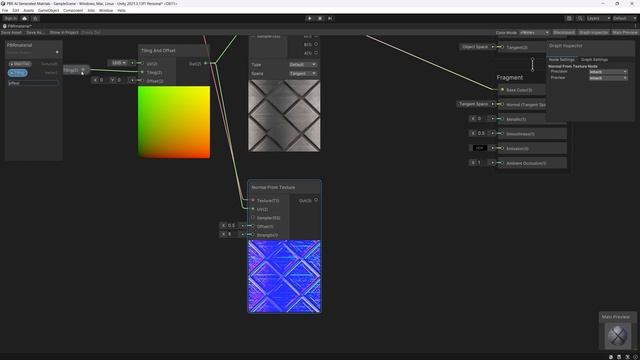Select the PBRmaterial window tab
Screen dimensions: 640x360
point(17,26)
